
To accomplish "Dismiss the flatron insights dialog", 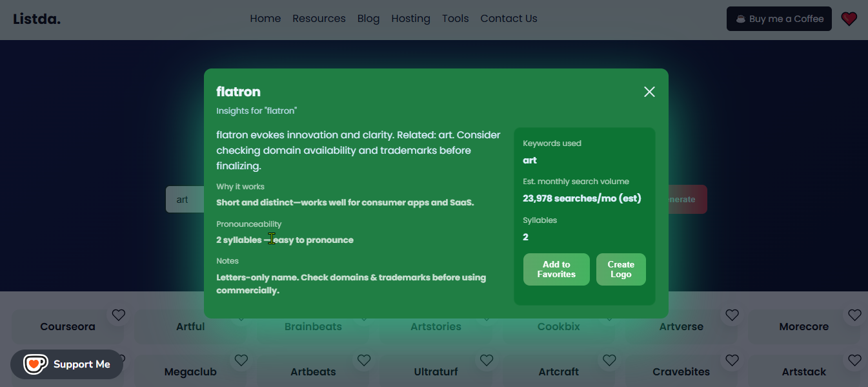I will pos(649,92).
